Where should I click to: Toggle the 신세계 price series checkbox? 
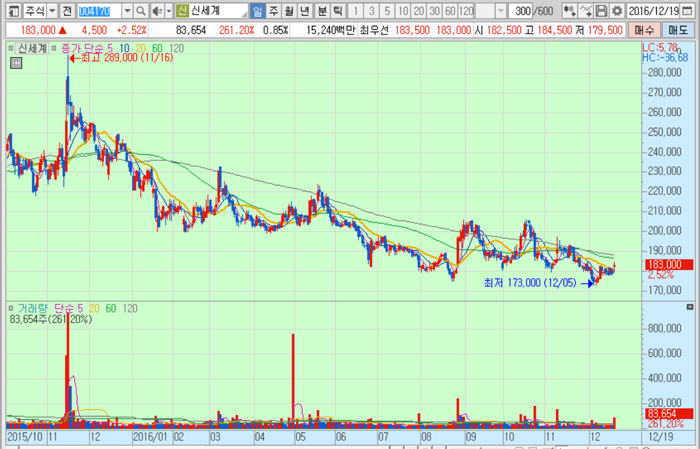(x=11, y=48)
